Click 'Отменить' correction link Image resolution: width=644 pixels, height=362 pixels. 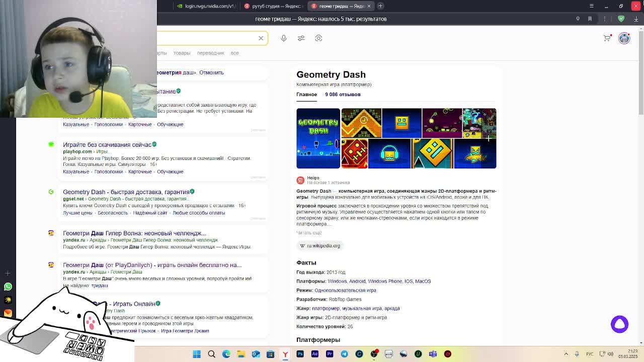click(211, 72)
